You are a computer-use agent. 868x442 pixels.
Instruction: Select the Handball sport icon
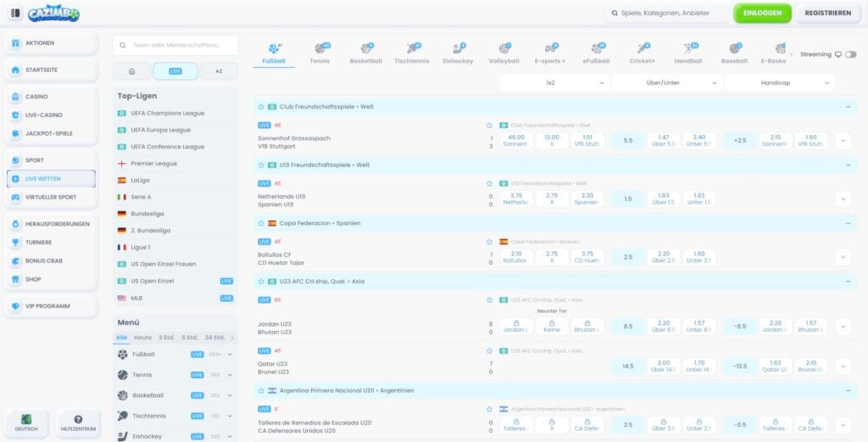(x=688, y=53)
